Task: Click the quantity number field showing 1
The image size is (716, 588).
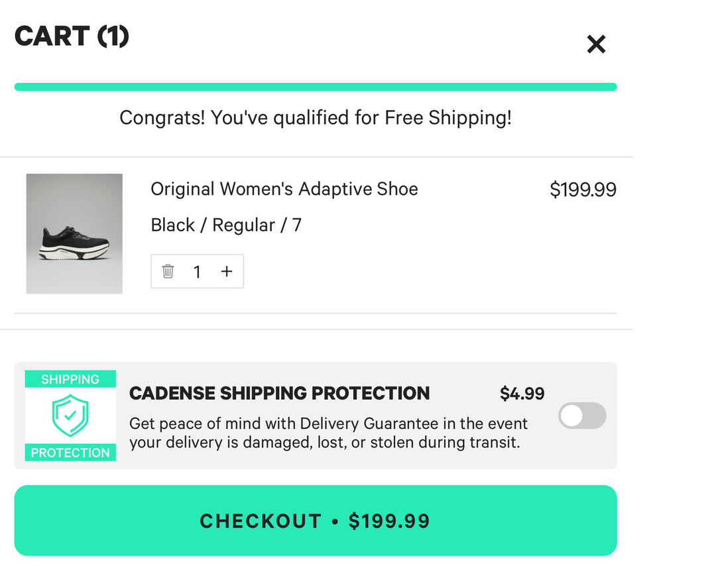Action: 197,271
